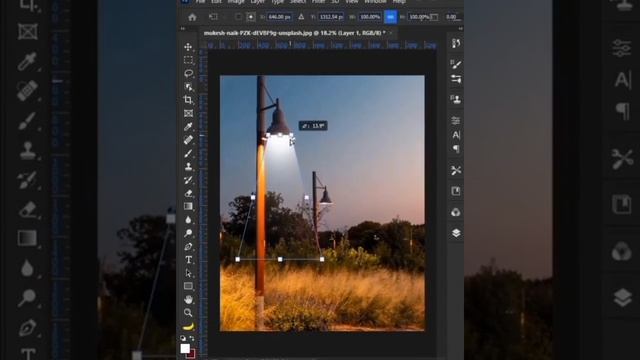Viewport: 640px width, 360px height.
Task: Click the bottom-center transform handle
Action: pyautogui.click(x=280, y=259)
